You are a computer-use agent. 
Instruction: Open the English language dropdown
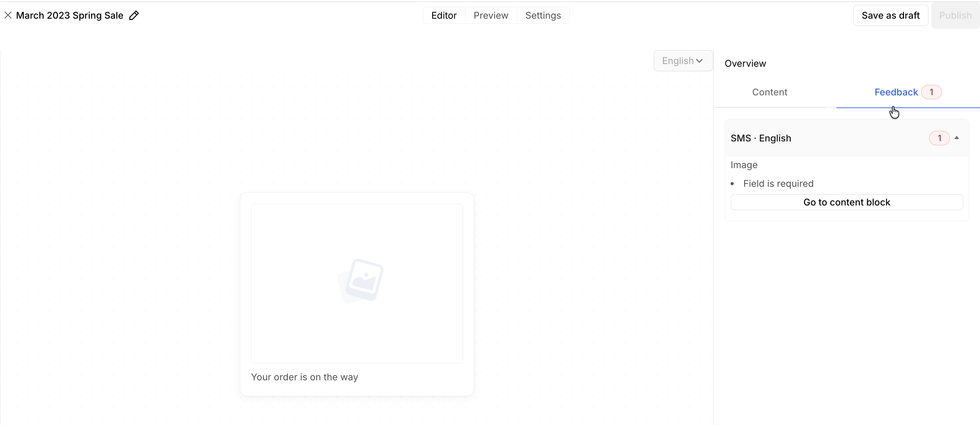(683, 61)
